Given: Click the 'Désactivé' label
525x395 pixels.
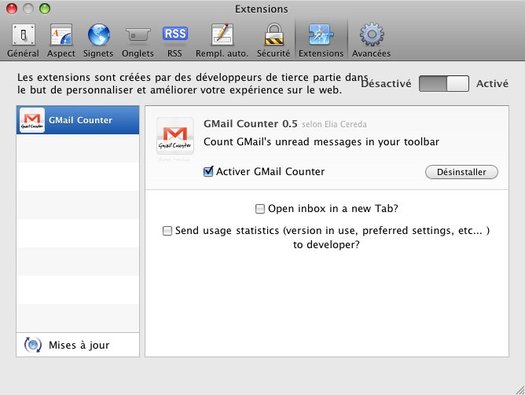Looking at the screenshot, I should (386, 83).
